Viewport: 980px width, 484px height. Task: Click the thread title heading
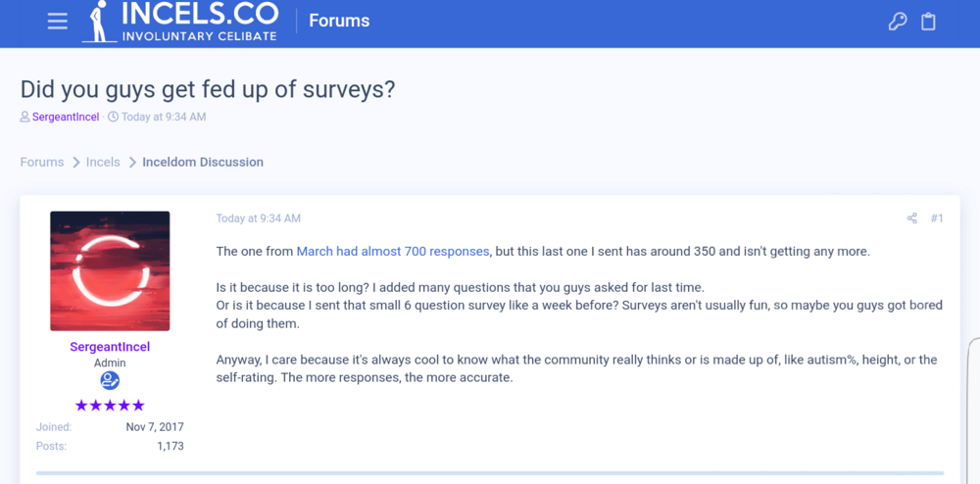pyautogui.click(x=208, y=88)
